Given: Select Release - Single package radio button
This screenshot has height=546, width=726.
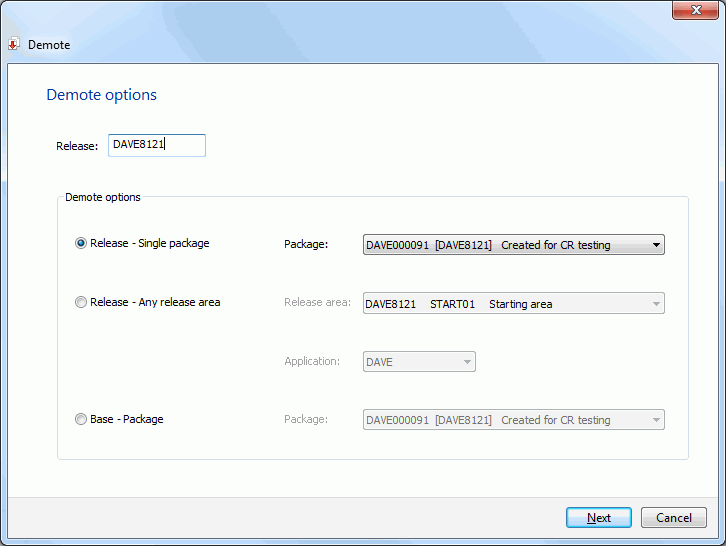Looking at the screenshot, I should coord(81,243).
